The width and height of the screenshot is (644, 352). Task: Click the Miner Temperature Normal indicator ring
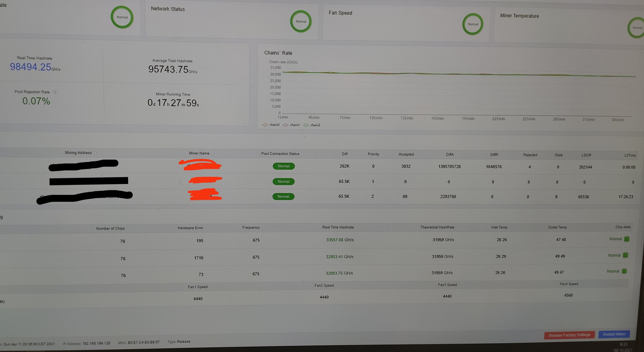click(636, 28)
